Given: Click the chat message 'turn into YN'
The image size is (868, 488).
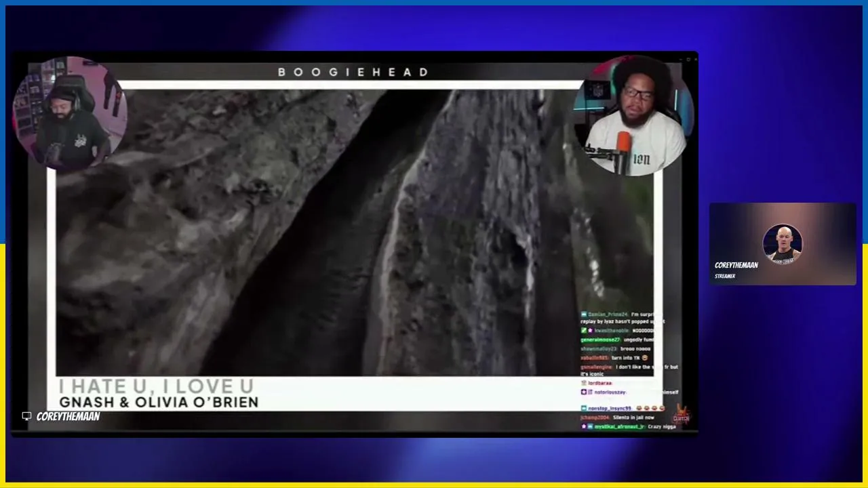Looking at the screenshot, I should coord(625,357).
